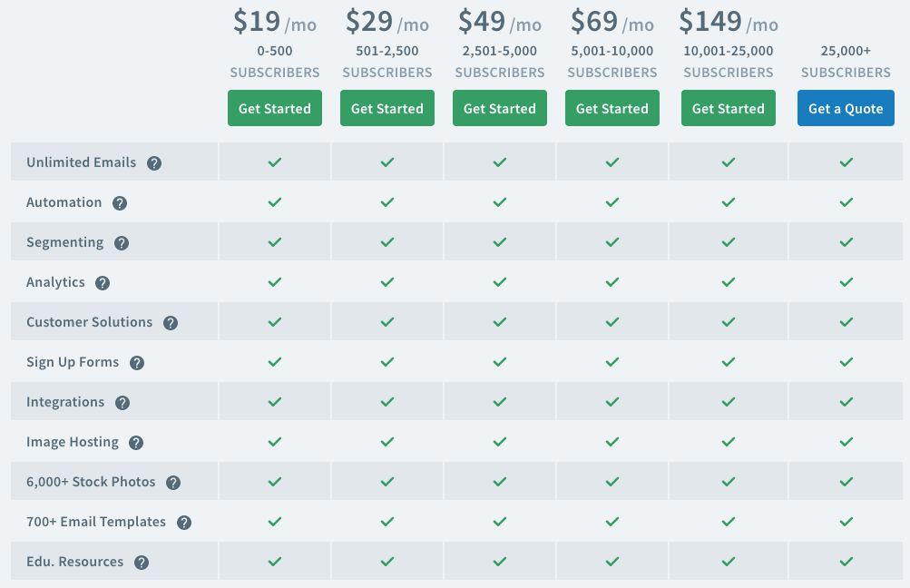Start the $149/mo plan with Get Started

[729, 108]
